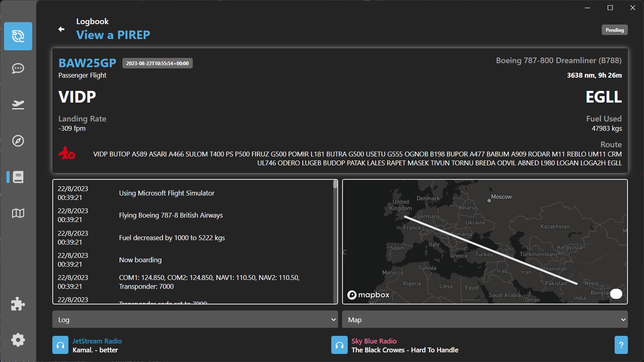Click the log panel scrollbar
Screen dimensions: 644x362
(335, 241)
